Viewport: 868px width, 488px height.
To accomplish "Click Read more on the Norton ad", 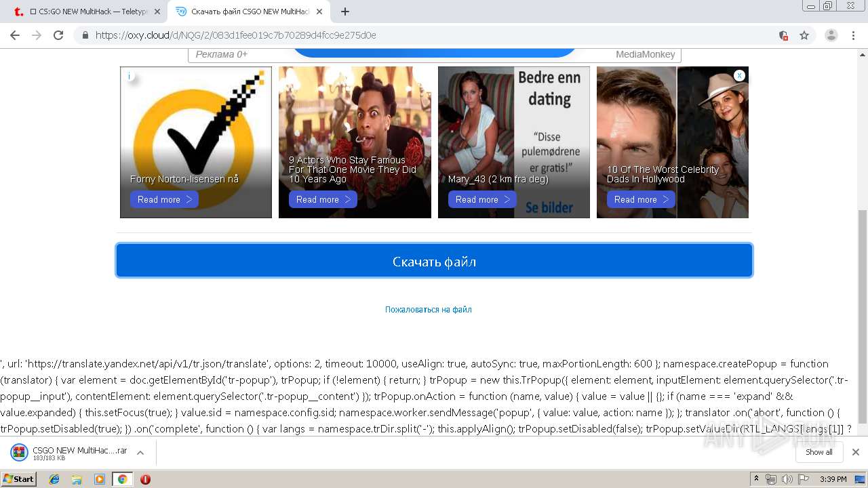I will click(x=164, y=199).
